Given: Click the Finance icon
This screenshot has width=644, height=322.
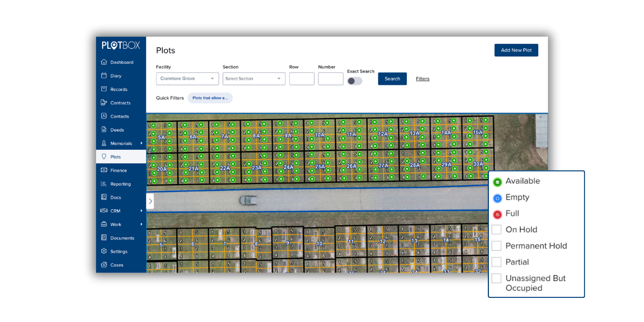Looking at the screenshot, I should (104, 170).
